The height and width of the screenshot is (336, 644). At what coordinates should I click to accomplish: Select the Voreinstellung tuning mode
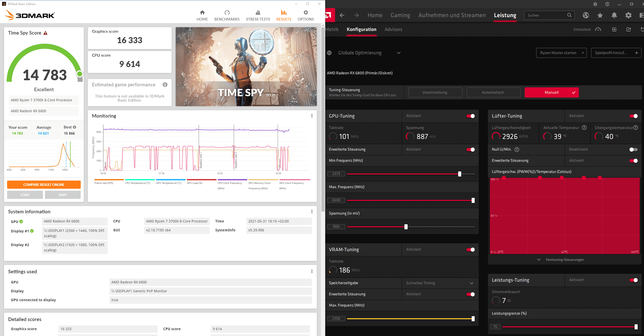coord(435,92)
